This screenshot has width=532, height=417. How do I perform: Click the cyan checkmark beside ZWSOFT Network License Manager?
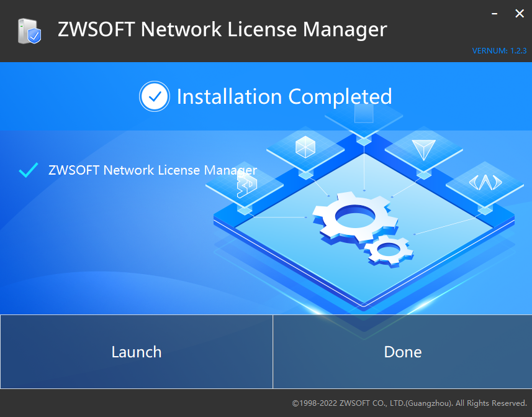29,170
